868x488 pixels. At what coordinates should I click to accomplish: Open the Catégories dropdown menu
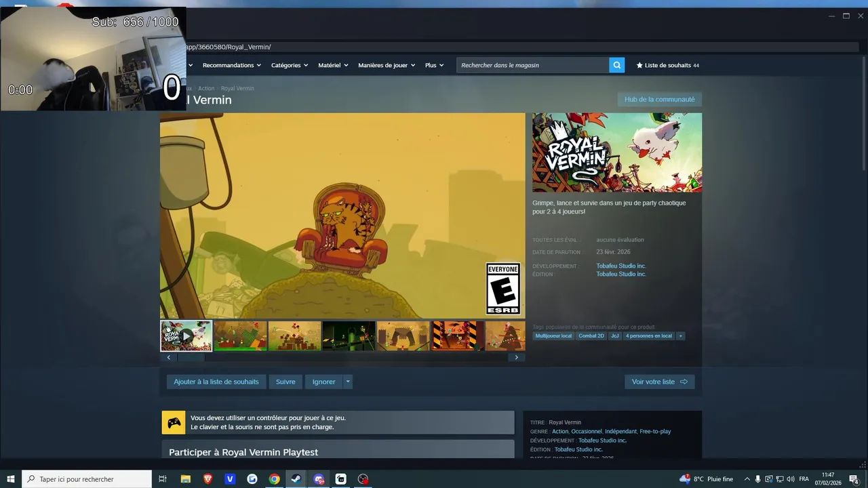[x=290, y=65]
